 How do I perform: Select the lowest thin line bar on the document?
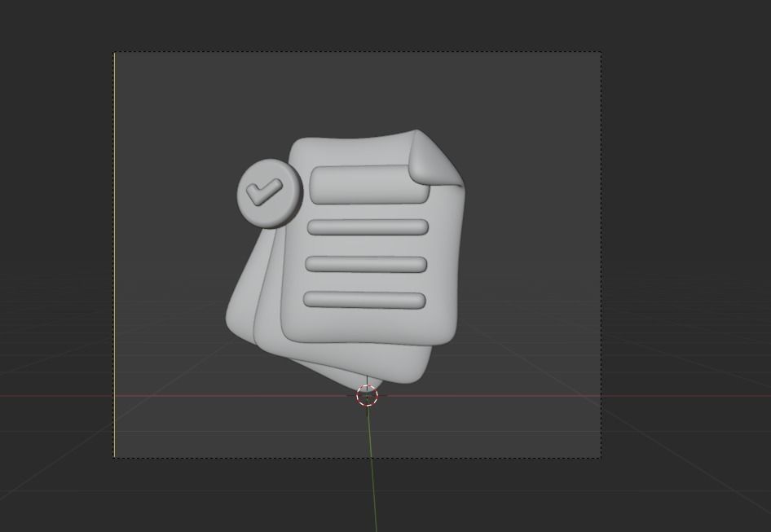click(364, 300)
